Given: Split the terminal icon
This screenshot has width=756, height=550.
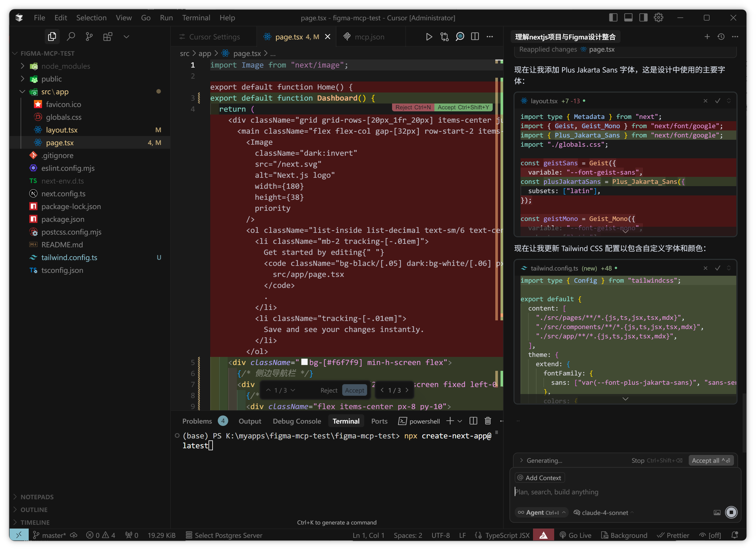Looking at the screenshot, I should pos(473,421).
